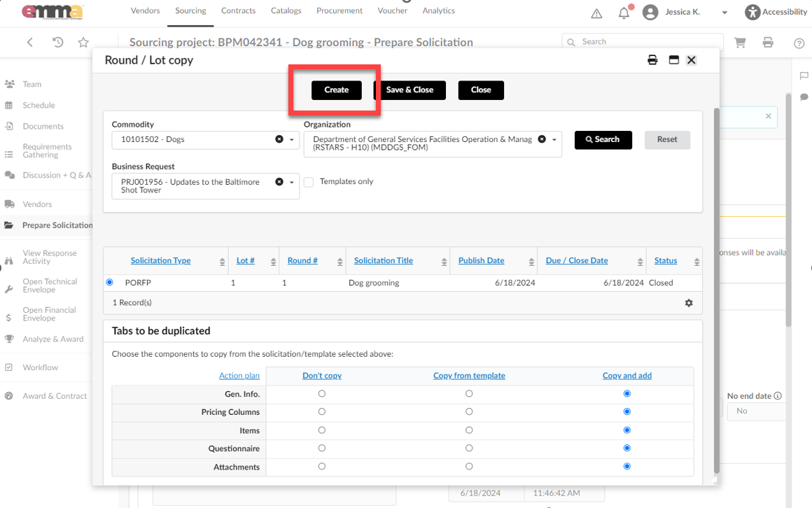Click the top Search input field
This screenshot has height=508, width=812.
tap(642, 42)
